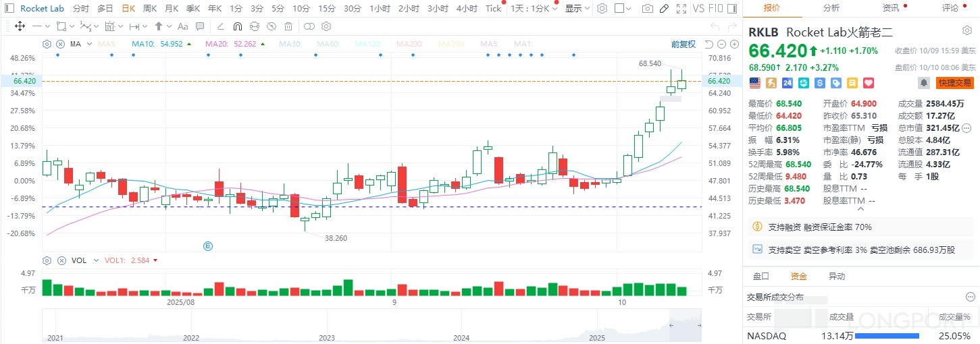Select the 周K weekly chart period

[x=150, y=9]
